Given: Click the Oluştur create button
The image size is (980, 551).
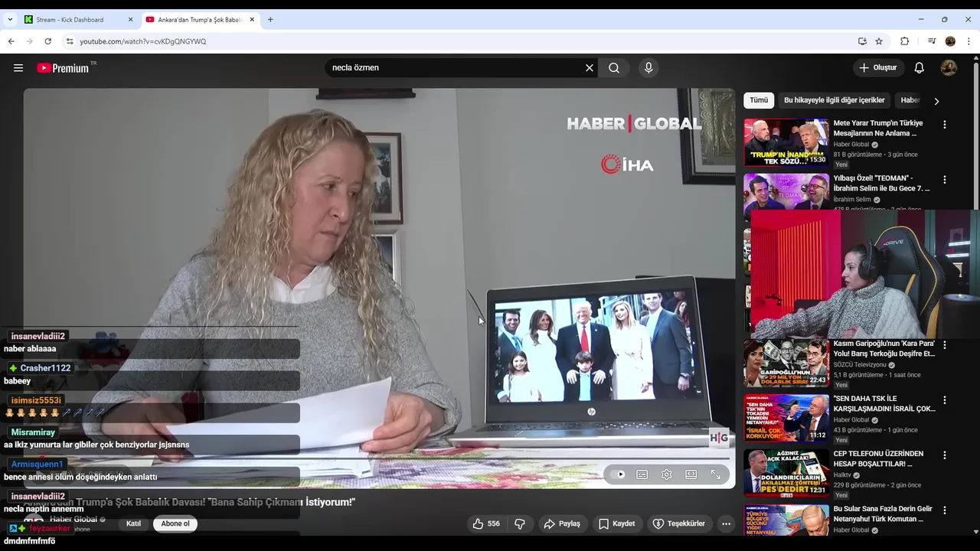Looking at the screenshot, I should pyautogui.click(x=878, y=67).
